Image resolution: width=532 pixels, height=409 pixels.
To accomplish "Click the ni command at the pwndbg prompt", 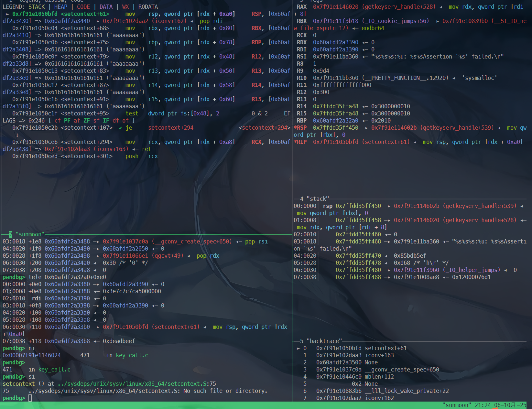I will point(32,348).
